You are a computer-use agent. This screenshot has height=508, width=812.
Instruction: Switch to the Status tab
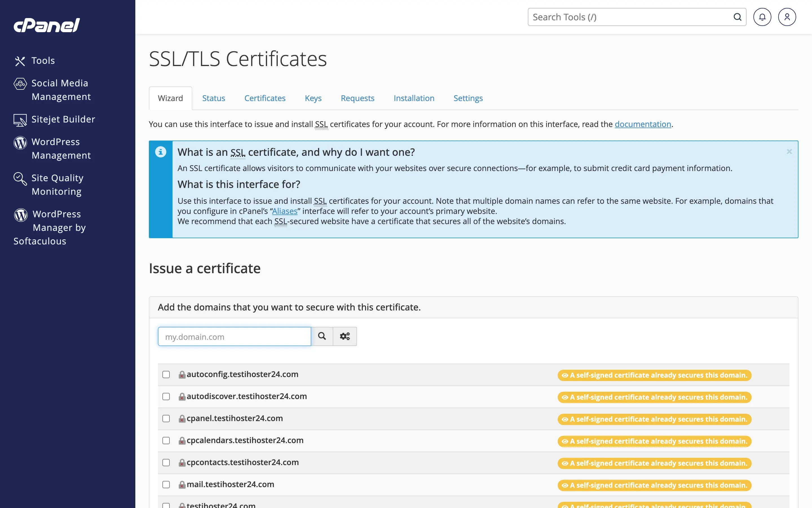(x=213, y=98)
